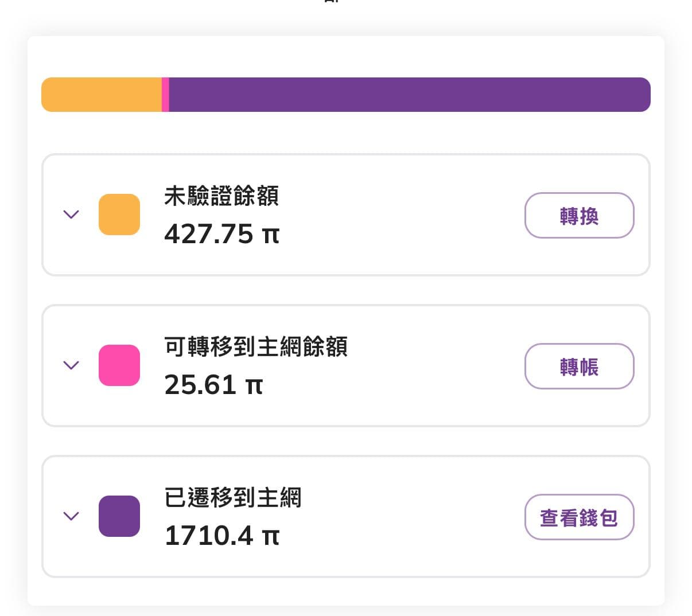Expand the 未驗證餘額 section chevron

[71, 215]
